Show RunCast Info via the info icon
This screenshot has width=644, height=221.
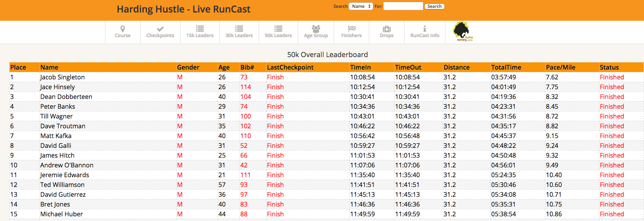pyautogui.click(x=425, y=29)
